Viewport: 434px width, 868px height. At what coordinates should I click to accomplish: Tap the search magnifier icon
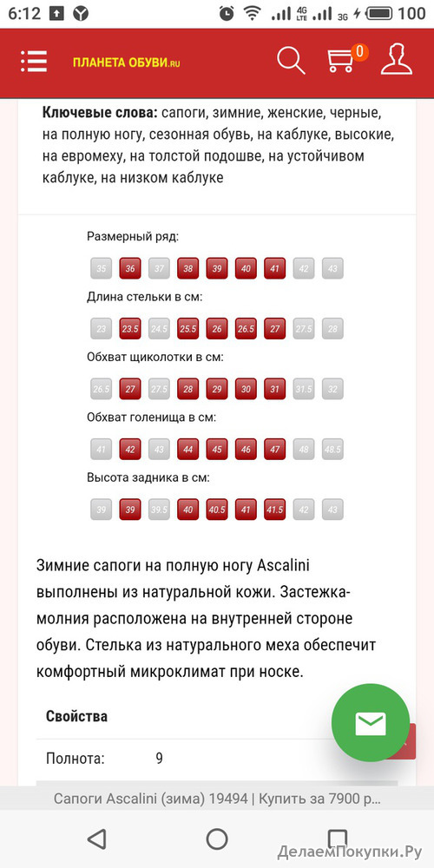pos(291,60)
